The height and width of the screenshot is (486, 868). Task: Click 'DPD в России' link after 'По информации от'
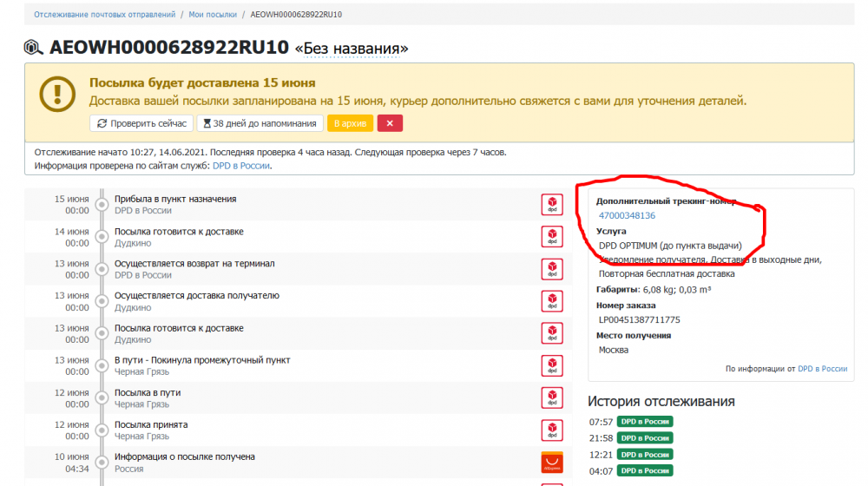coord(822,369)
